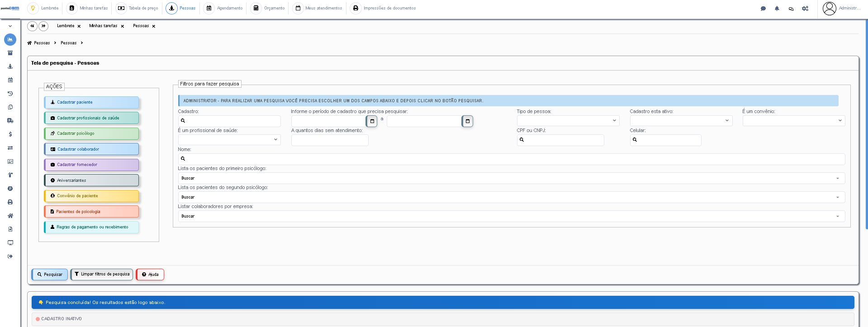868x327 pixels.
Task: Switch to the Minhas tarefas tab
Action: pyautogui.click(x=103, y=26)
